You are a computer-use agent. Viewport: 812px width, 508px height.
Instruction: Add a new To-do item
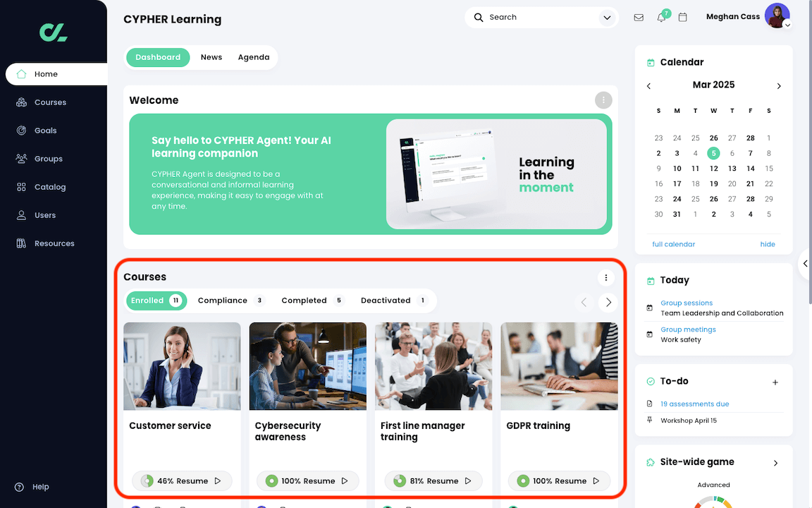(775, 382)
